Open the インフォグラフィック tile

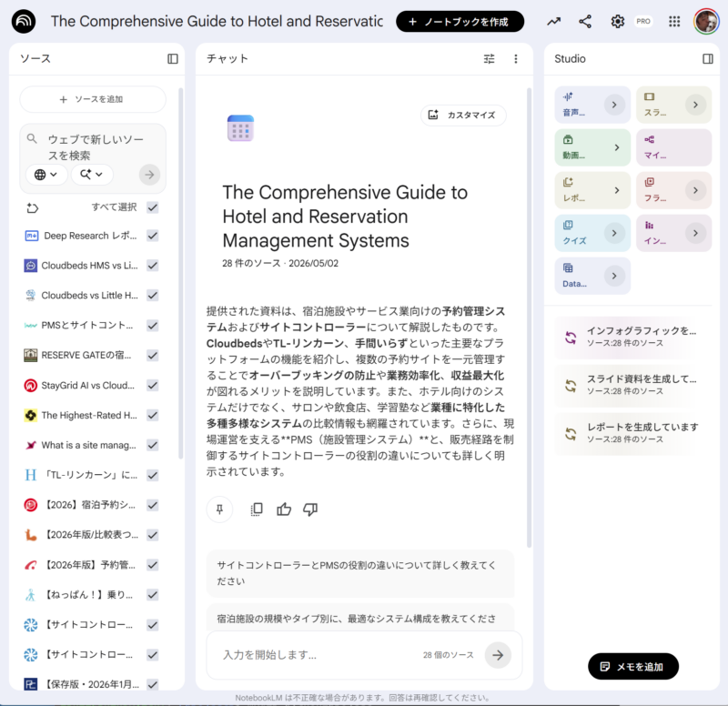[673, 233]
